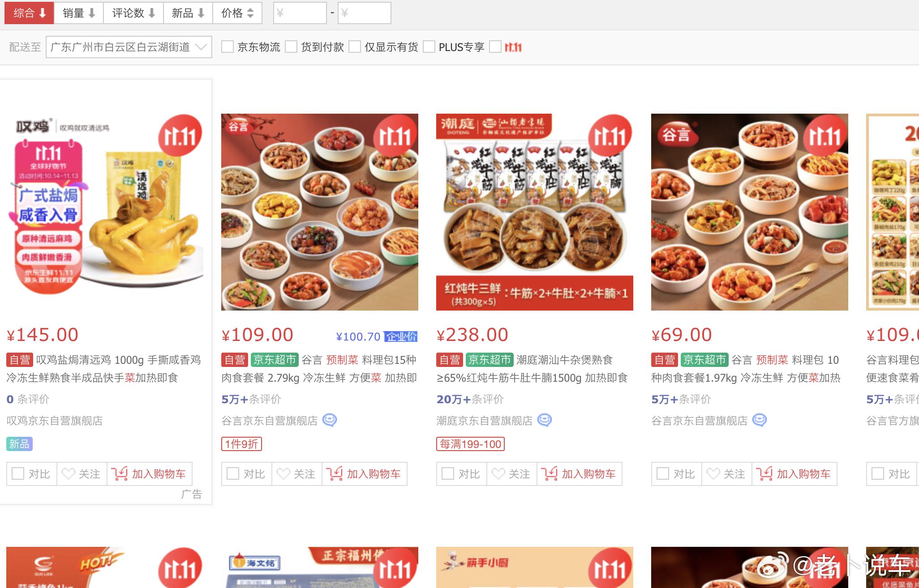Check 对比 for 谷言 ¥109.00 product
The image size is (919, 588).
[x=246, y=474]
